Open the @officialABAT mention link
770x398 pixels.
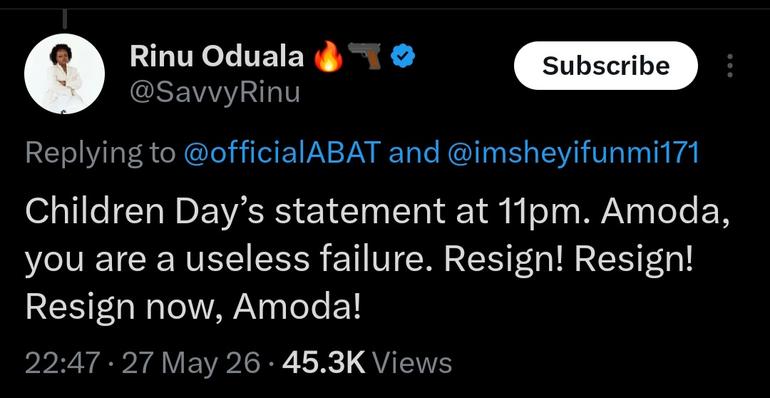click(281, 154)
